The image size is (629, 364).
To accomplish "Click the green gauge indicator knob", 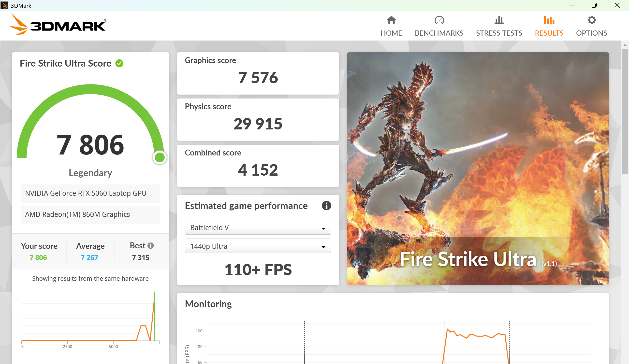I will [160, 157].
